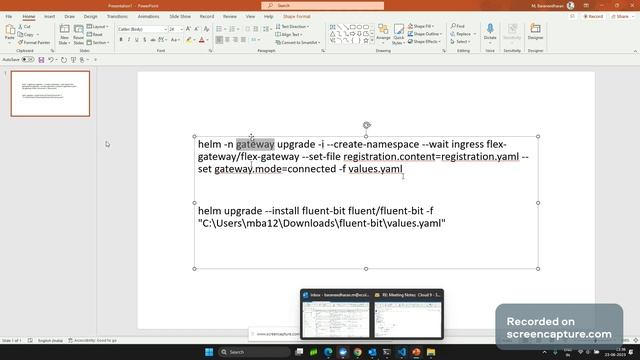Click the Copy button
The image size is (640, 360).
click(26, 35)
